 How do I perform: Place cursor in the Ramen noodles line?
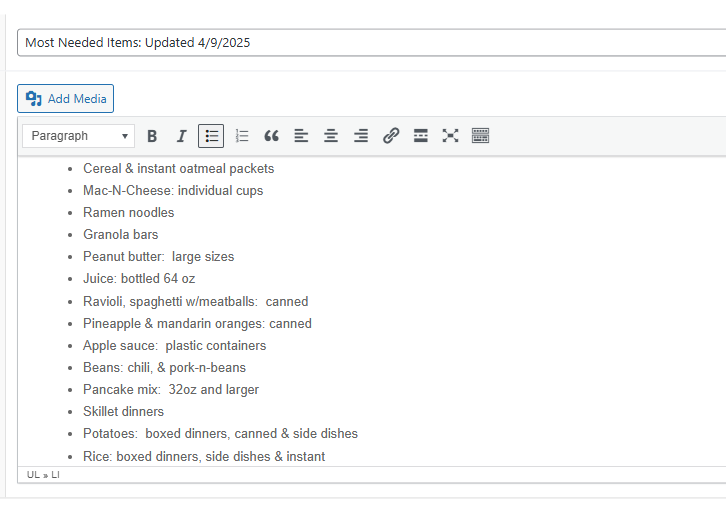[128, 212]
